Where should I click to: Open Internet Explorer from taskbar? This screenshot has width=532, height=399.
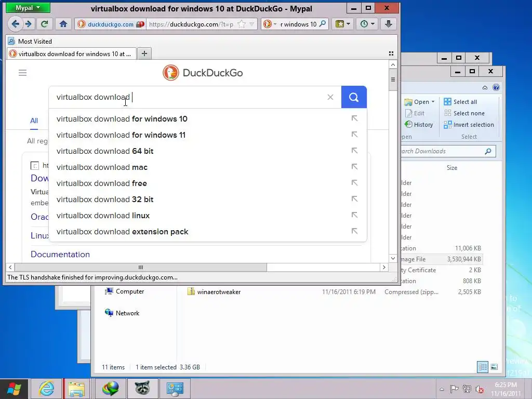click(46, 389)
